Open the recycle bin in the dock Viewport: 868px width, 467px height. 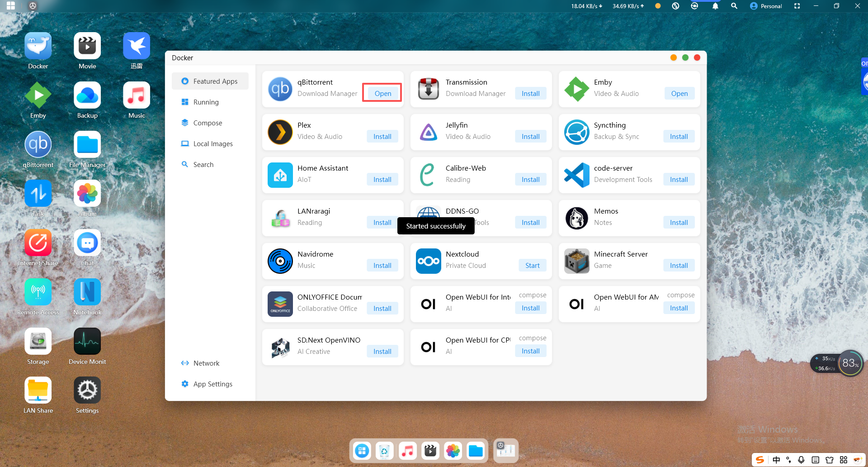[385, 451]
